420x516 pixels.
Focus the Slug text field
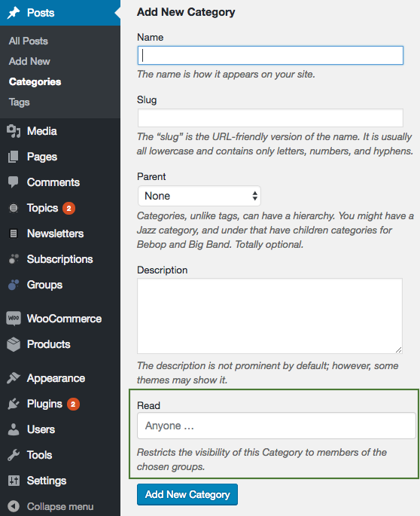point(270,118)
